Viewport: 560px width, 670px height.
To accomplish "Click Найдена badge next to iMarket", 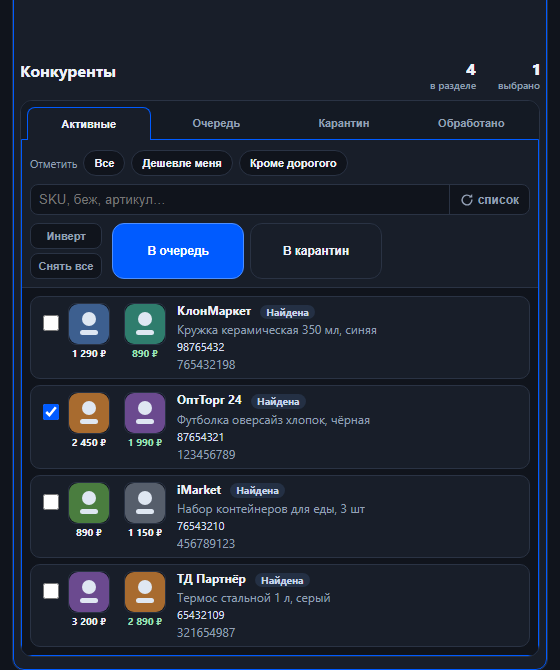I will pyautogui.click(x=258, y=491).
